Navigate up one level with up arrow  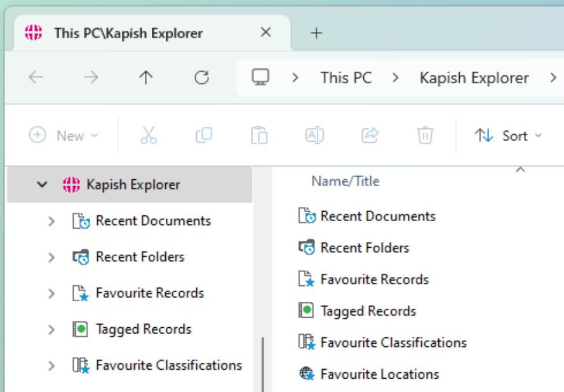[x=145, y=77]
